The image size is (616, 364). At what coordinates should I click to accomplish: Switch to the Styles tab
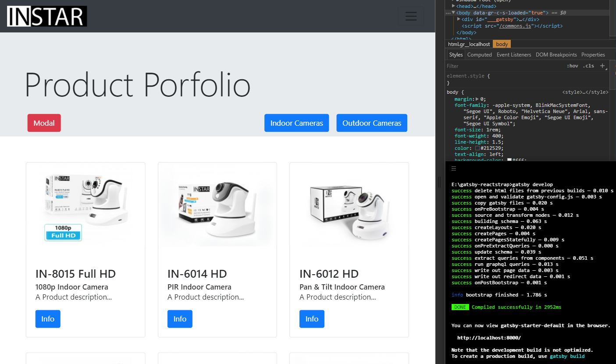pyautogui.click(x=456, y=55)
